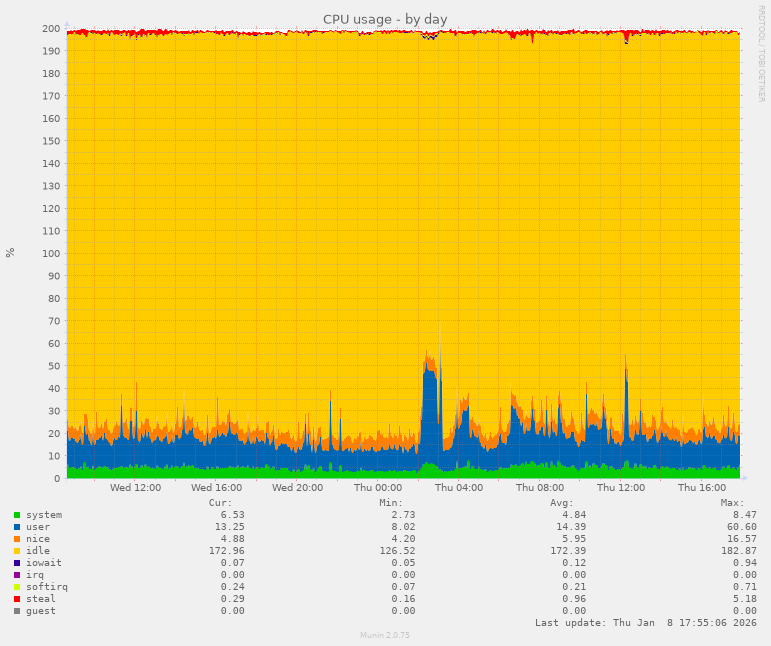Click the 100 y-axis label
The image size is (771, 646).
point(51,254)
